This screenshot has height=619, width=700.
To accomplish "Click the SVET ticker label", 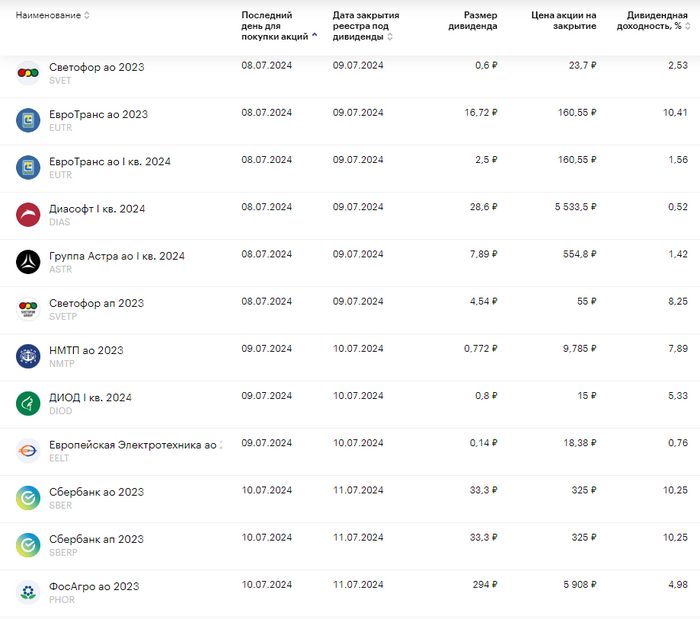I will pos(60,81).
